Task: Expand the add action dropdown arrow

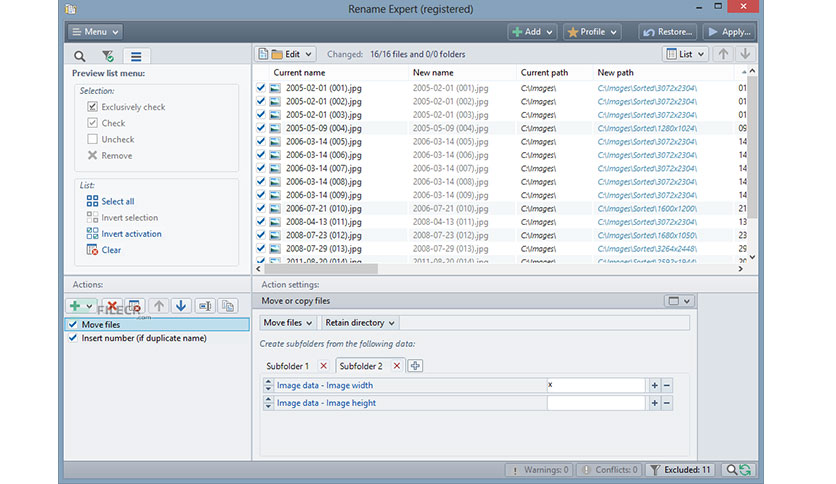Action: pyautogui.click(x=90, y=306)
